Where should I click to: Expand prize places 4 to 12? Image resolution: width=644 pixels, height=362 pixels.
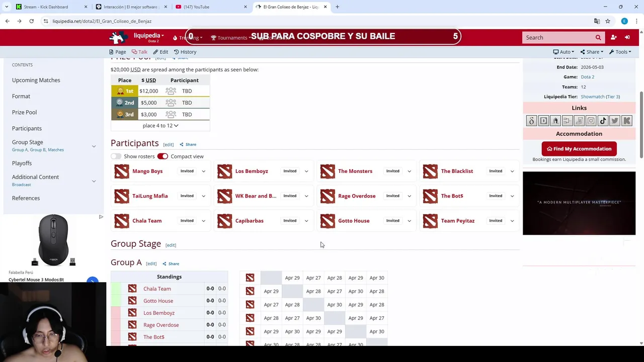(x=160, y=126)
